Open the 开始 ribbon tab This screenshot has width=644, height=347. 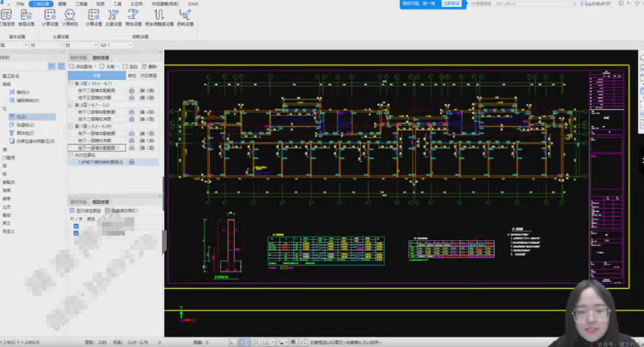pos(20,4)
